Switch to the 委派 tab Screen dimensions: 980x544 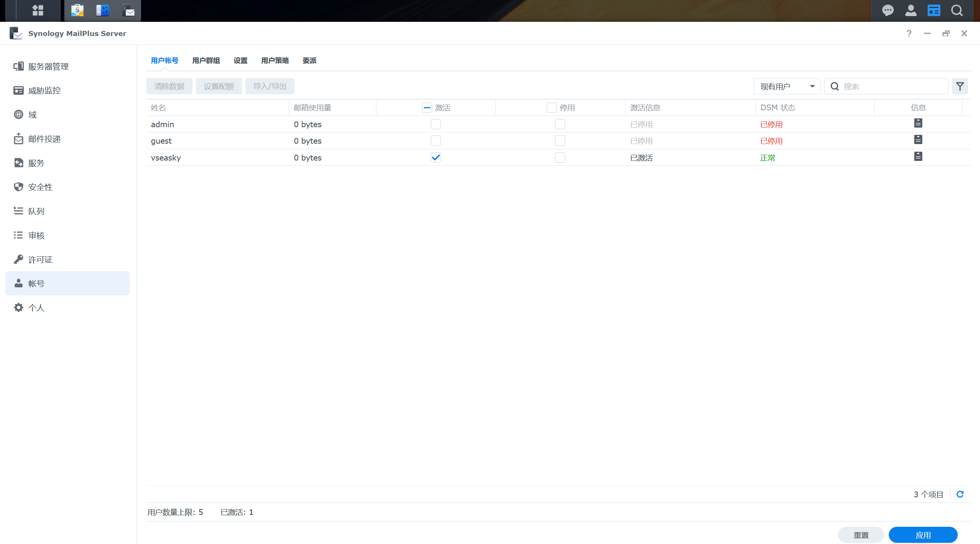click(x=309, y=61)
